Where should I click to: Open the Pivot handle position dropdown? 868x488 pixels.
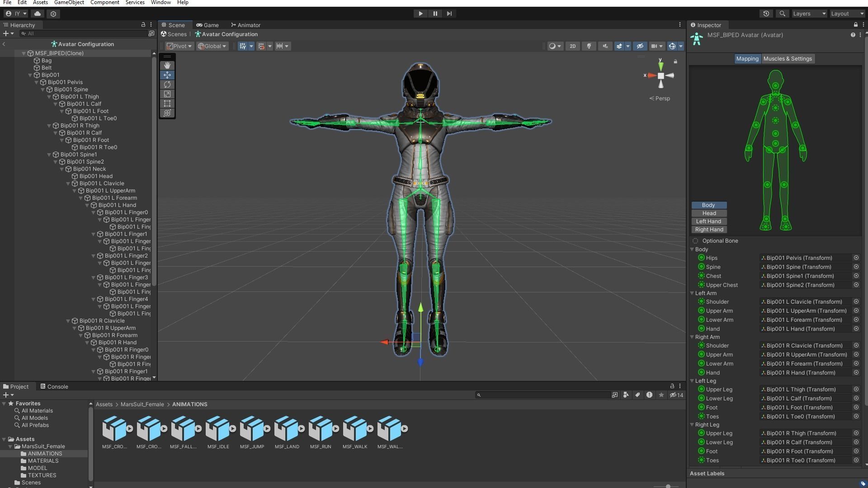point(179,46)
